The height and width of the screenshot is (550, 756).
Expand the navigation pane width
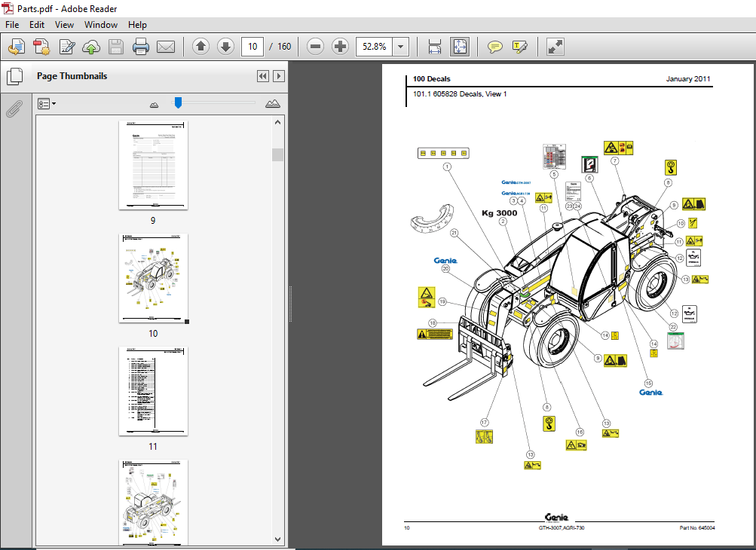pos(279,76)
